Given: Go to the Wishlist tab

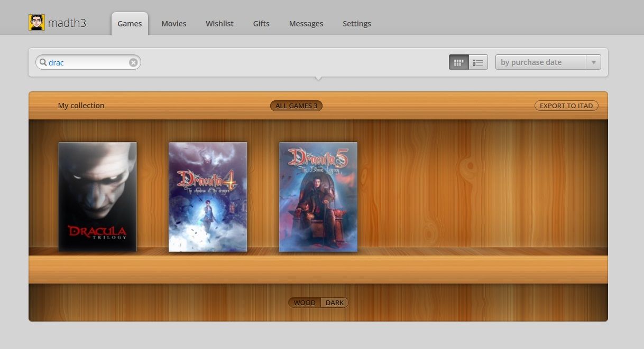Looking at the screenshot, I should click(219, 24).
